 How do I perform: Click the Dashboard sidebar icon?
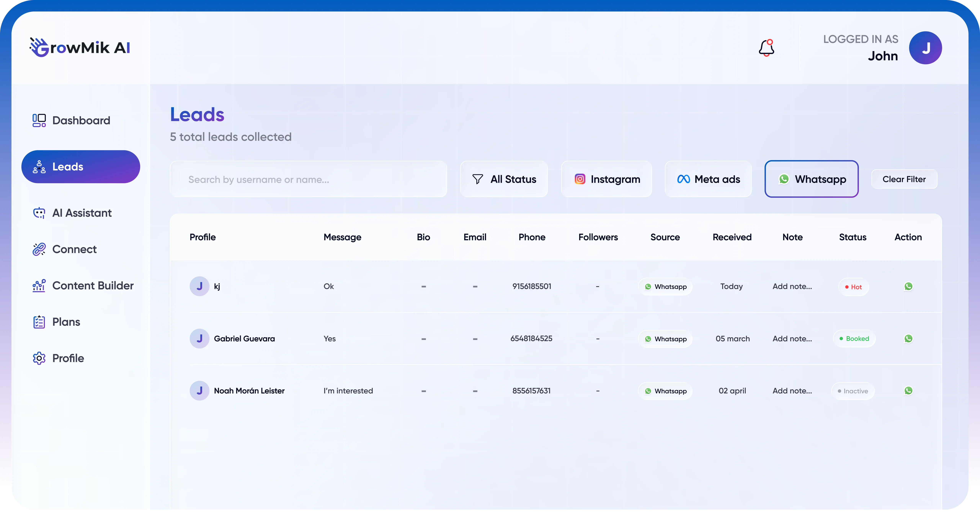pos(39,120)
